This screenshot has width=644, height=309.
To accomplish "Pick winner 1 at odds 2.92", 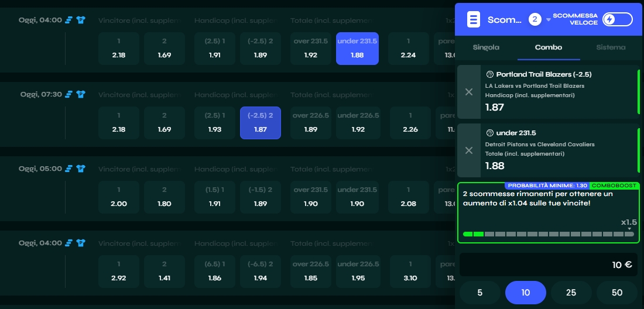I will click(x=119, y=271).
